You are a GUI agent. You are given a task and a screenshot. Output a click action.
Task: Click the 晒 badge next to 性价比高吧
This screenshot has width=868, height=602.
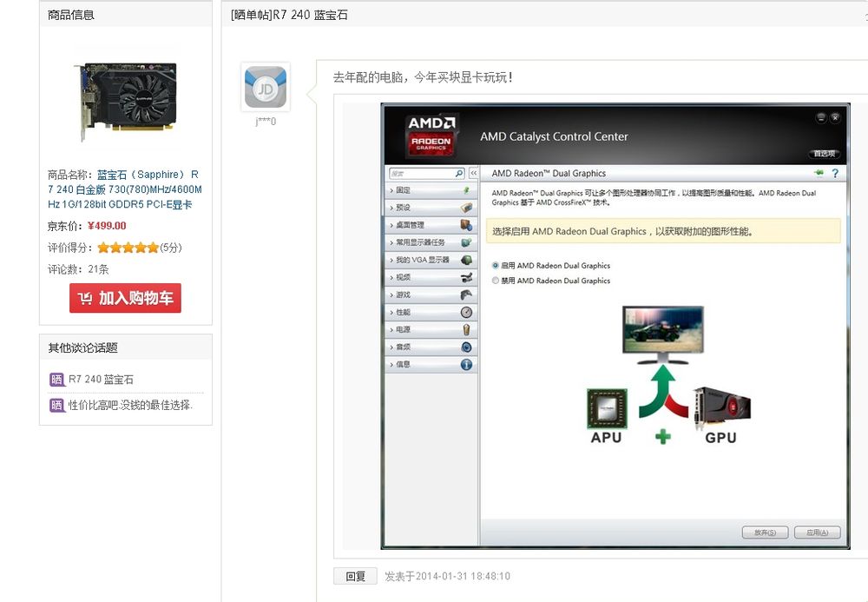point(56,406)
